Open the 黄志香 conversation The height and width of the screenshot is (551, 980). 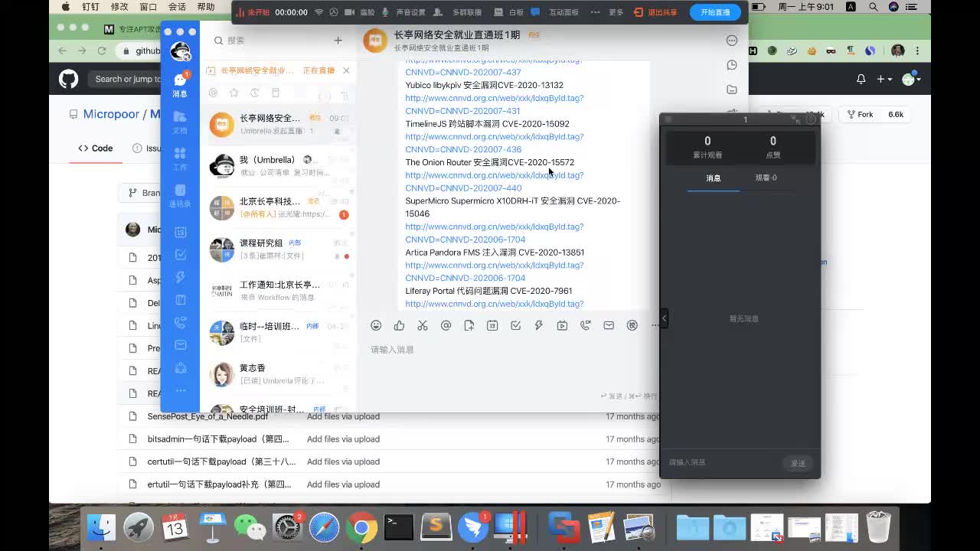(278, 373)
